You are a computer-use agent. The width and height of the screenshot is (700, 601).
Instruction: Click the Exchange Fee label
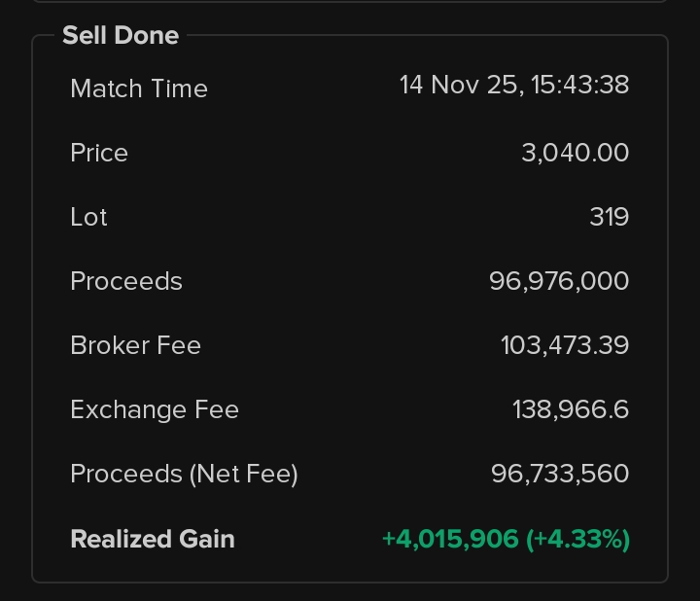pos(155,409)
